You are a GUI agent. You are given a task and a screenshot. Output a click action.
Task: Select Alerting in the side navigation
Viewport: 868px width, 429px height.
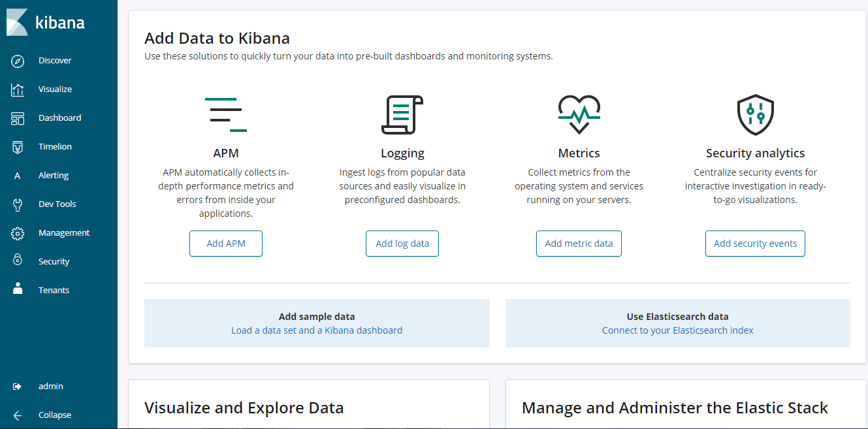coord(54,176)
